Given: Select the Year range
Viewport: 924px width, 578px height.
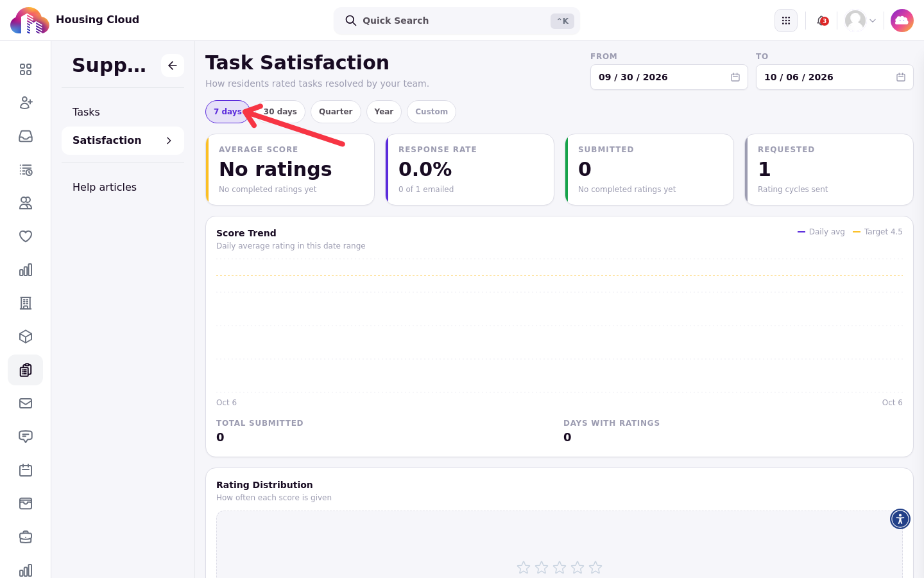Looking at the screenshot, I should 384,112.
